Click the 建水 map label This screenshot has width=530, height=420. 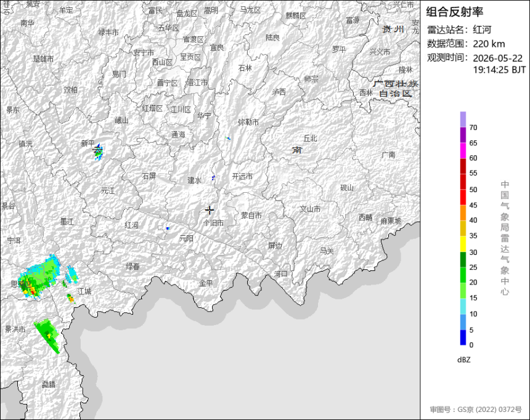point(194,180)
